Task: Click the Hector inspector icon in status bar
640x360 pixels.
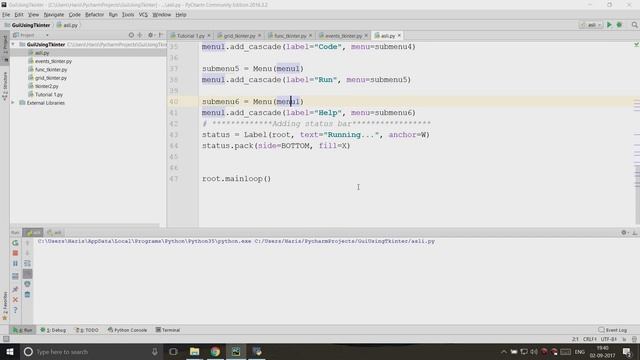Action: 634,339
